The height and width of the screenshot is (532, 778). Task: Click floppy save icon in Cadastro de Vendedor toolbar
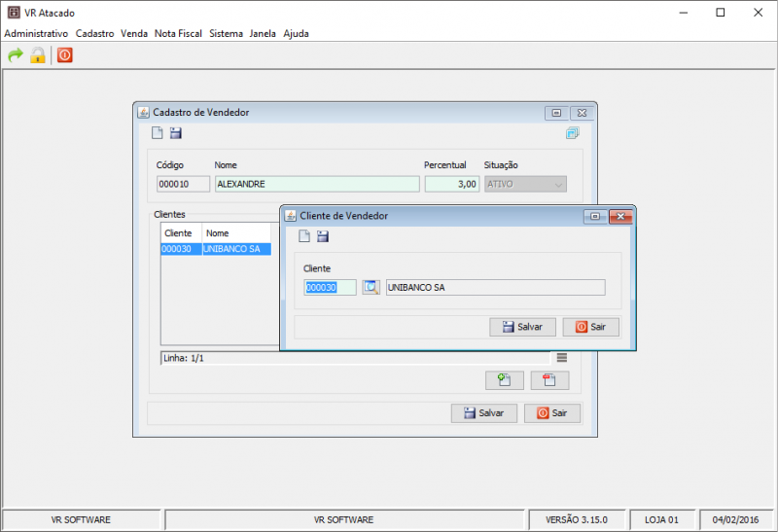point(176,133)
